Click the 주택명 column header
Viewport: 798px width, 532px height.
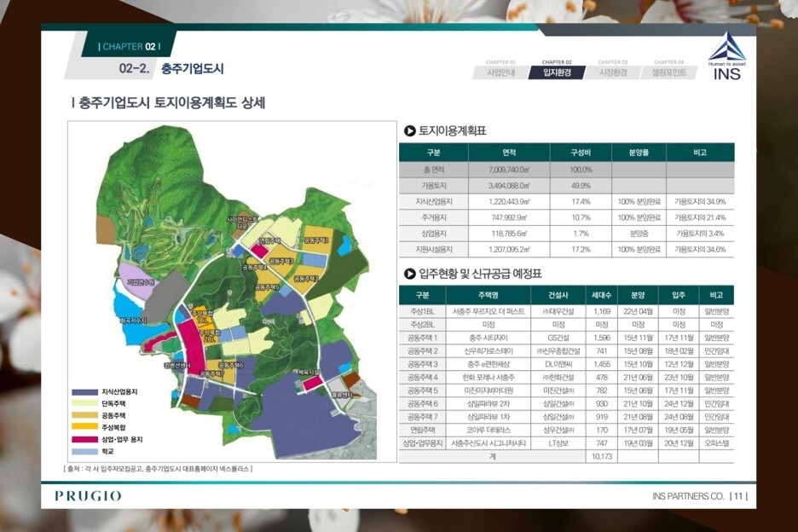tap(489, 295)
